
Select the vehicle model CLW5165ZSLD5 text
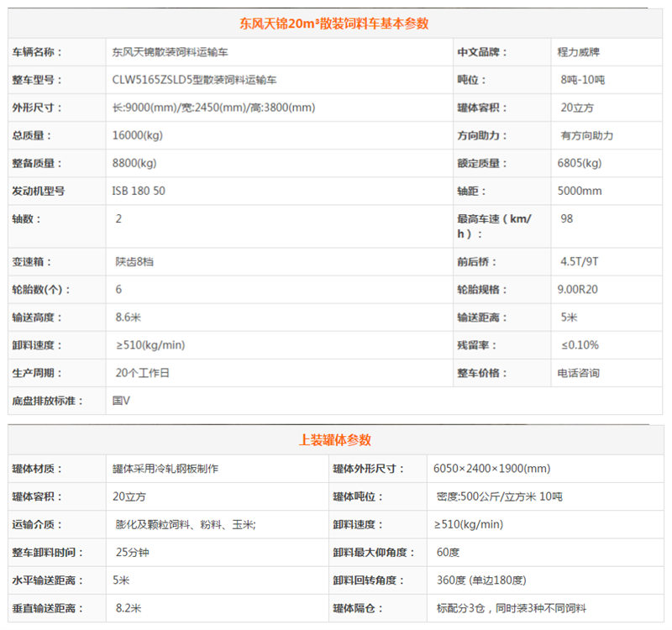point(194,80)
